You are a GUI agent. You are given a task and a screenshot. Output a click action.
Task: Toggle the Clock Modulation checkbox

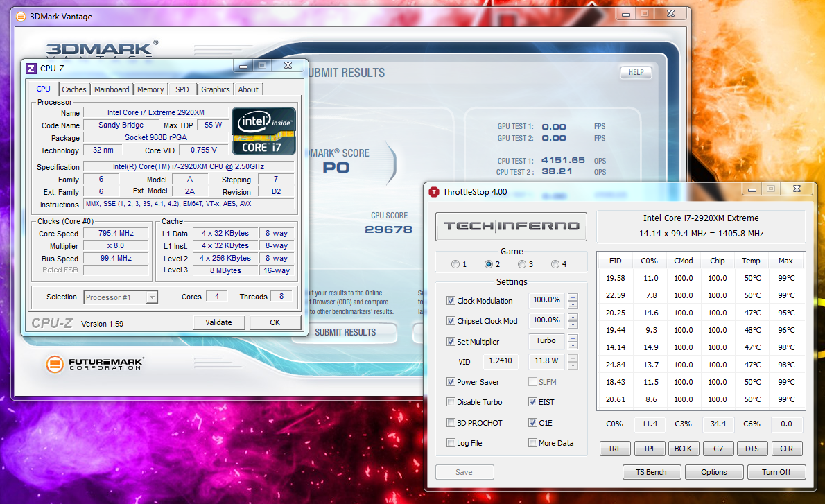click(451, 300)
